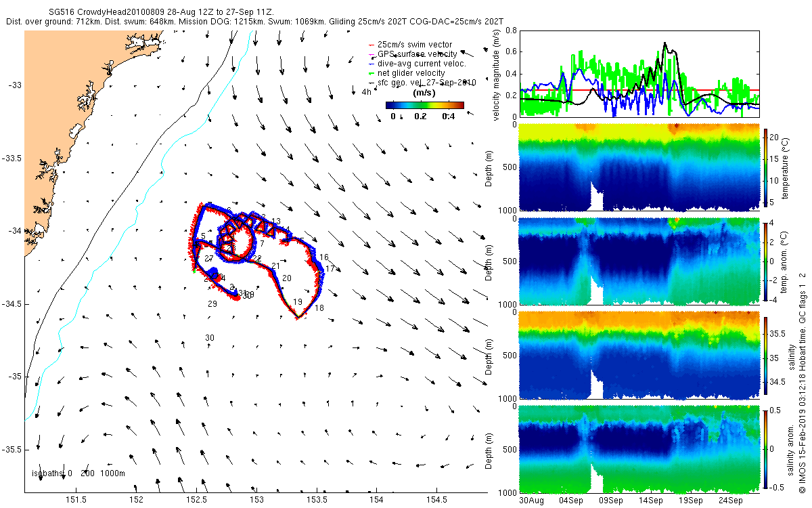
Task: Click the 153.5 longitude tick label
Action: click(x=316, y=501)
